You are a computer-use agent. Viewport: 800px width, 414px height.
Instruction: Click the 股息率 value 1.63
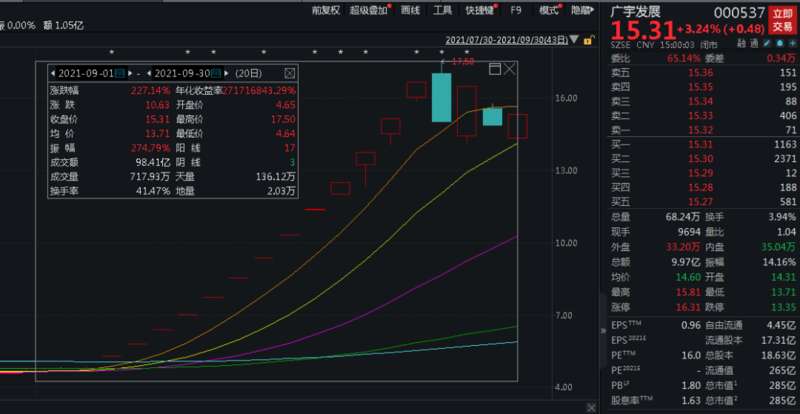[691, 400]
